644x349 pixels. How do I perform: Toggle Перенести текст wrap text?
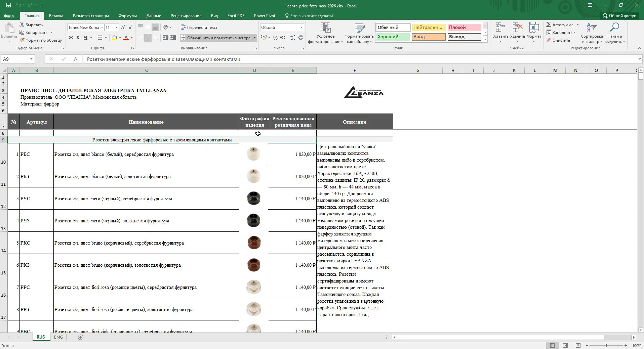[199, 28]
